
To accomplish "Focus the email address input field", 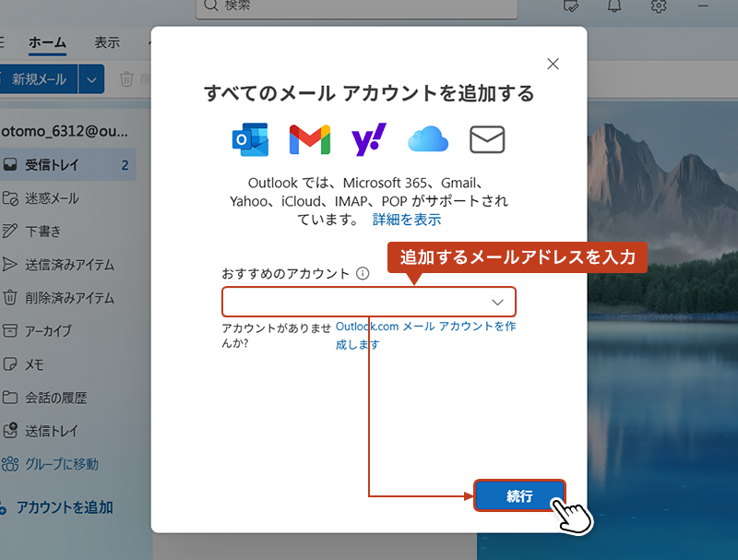I will coord(369,302).
